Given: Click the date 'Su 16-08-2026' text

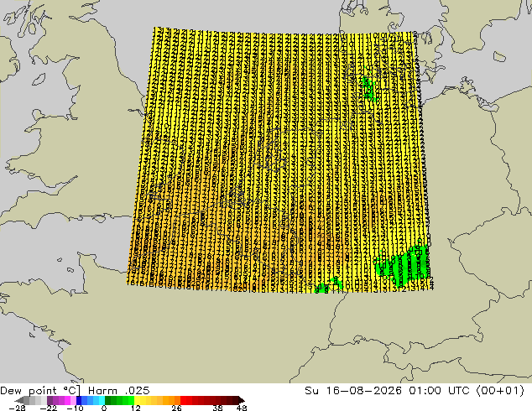Looking at the screenshot, I should coord(353,391).
